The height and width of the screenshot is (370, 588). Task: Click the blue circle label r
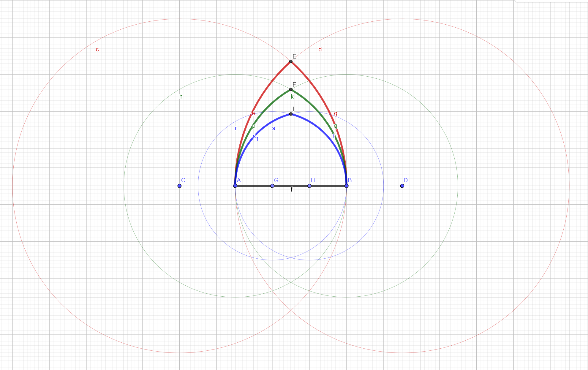pos(236,128)
